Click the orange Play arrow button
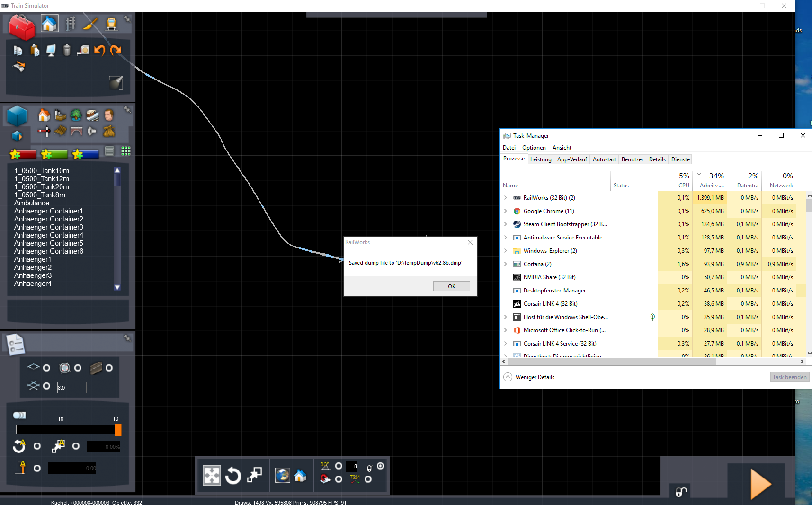 761,484
